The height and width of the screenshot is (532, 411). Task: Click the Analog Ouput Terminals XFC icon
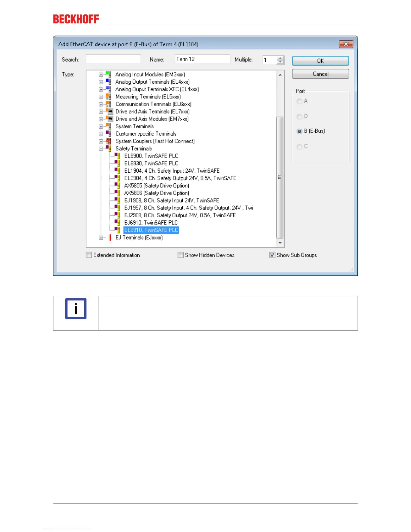108,89
